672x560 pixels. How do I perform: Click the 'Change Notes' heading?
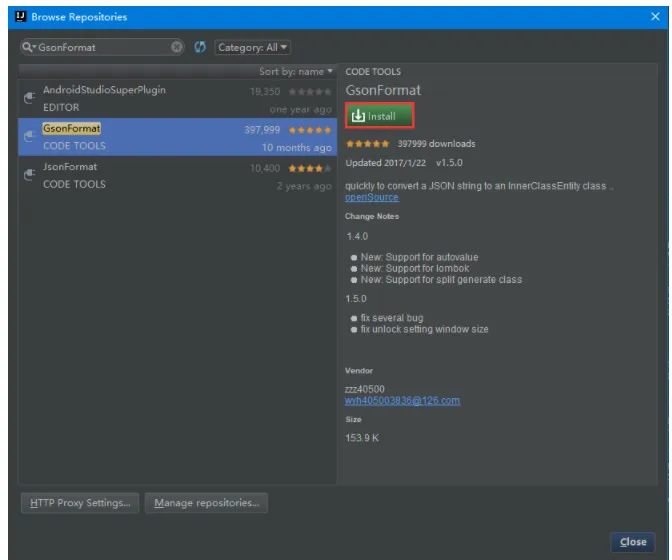coord(372,216)
